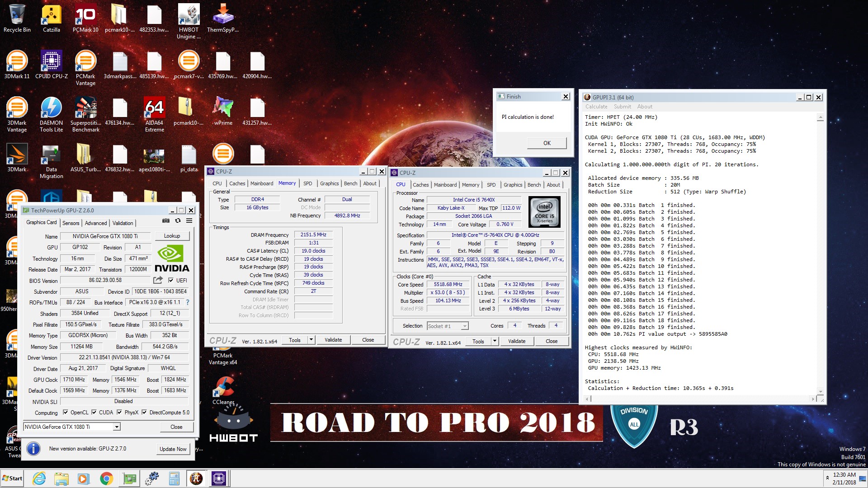The width and height of the screenshot is (868, 488).
Task: Open About menu in GPUPI
Action: pyautogui.click(x=645, y=107)
